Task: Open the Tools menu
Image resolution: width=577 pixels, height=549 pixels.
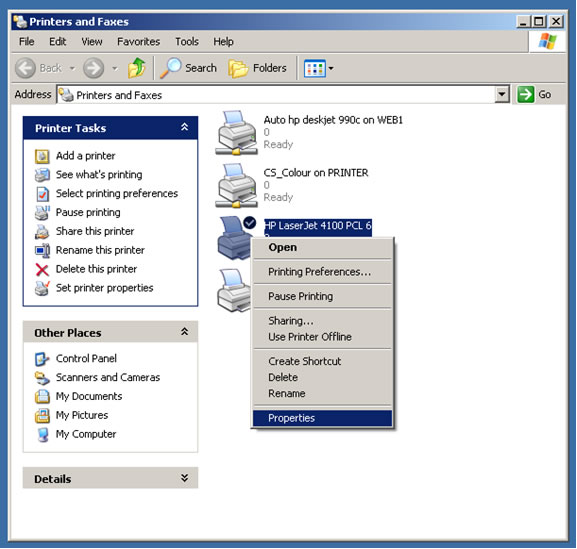Action: (187, 42)
